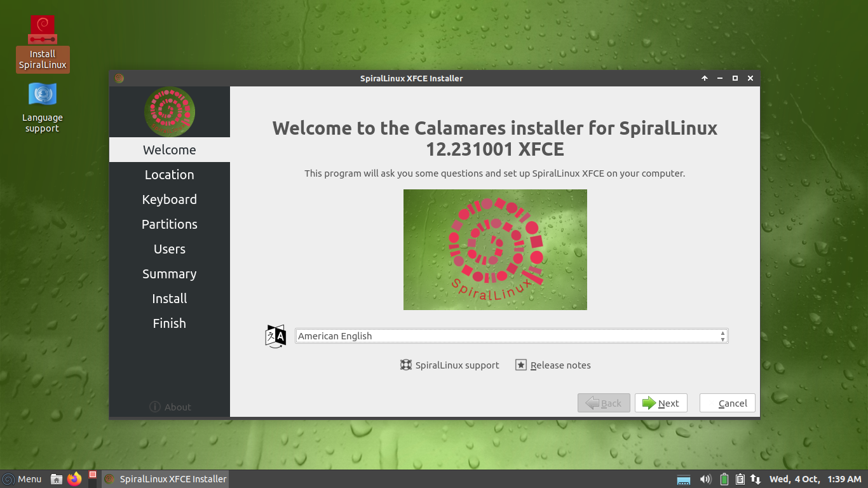Open the volume control in system tray

tap(705, 479)
